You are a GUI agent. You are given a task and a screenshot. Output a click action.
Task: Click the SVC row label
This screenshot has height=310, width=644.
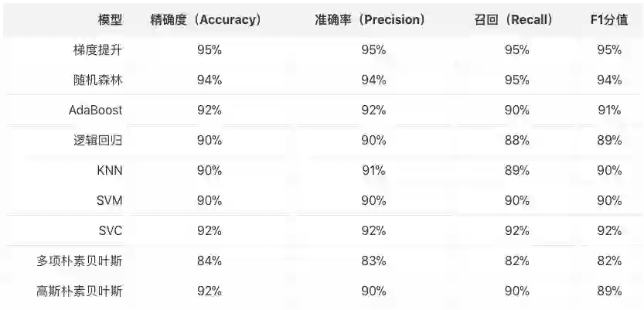coord(110,231)
